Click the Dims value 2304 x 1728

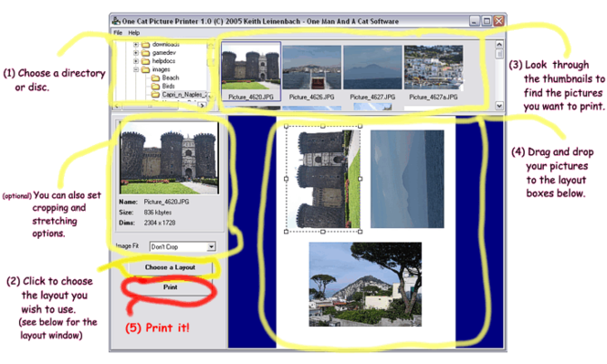point(160,223)
